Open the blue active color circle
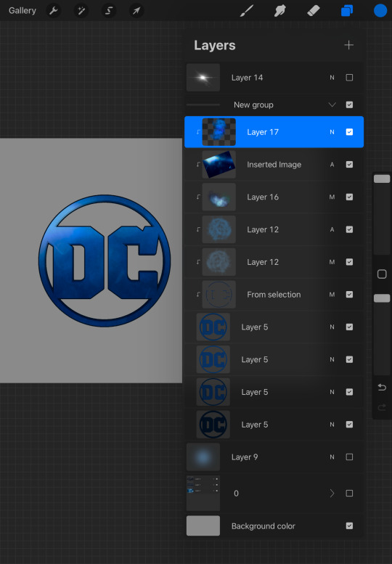392x564 pixels. click(380, 11)
